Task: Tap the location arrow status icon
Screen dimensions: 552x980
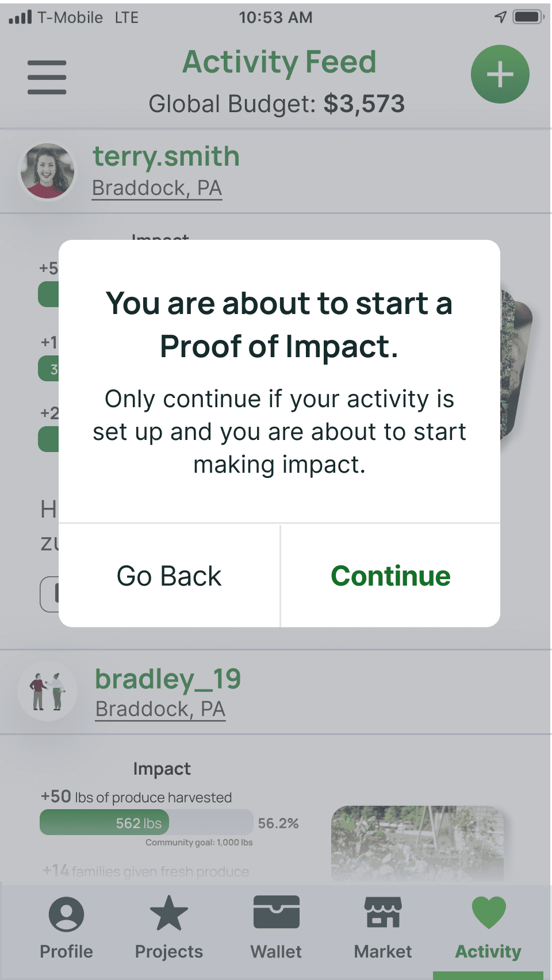Action: [x=500, y=17]
